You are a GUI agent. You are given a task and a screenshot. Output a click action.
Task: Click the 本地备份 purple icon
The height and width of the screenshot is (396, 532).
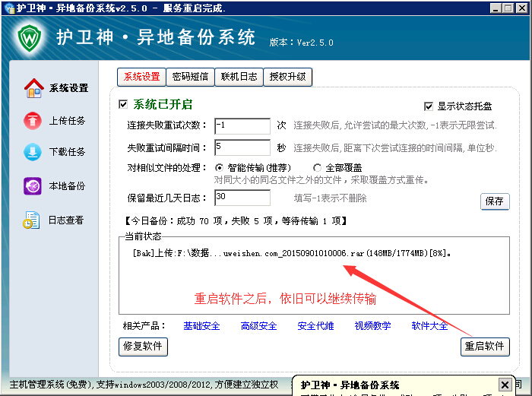[33, 186]
